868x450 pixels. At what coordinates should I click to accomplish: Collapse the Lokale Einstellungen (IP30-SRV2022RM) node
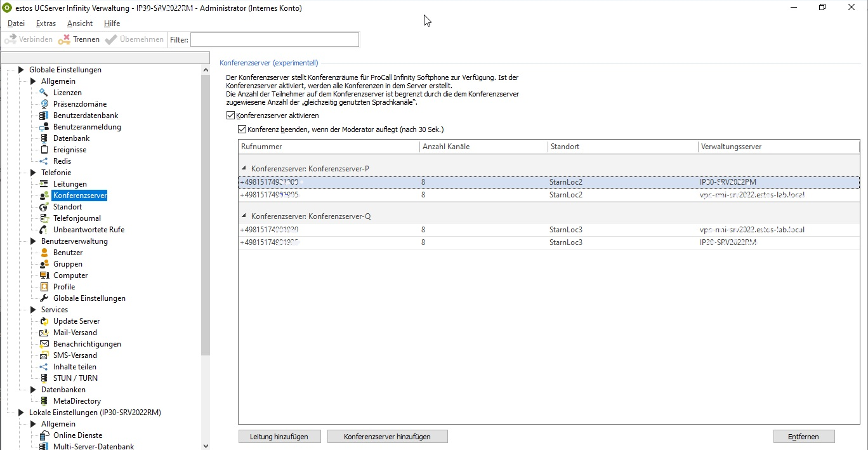21,413
